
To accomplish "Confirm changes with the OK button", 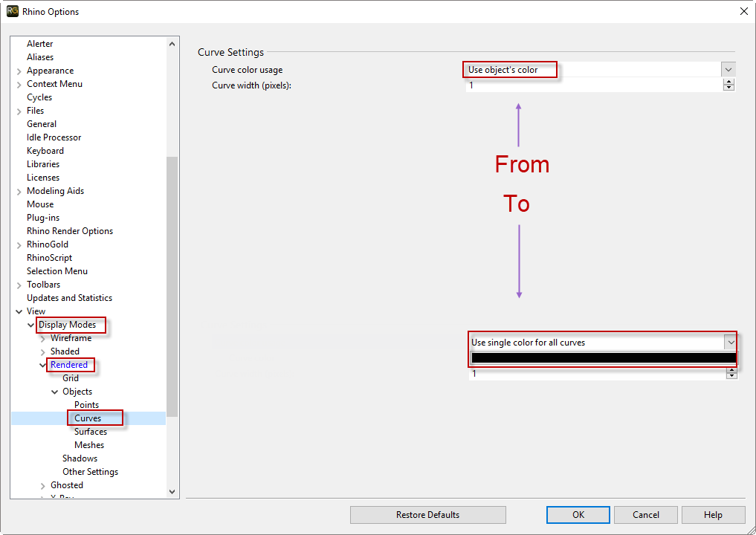I will click(x=578, y=514).
